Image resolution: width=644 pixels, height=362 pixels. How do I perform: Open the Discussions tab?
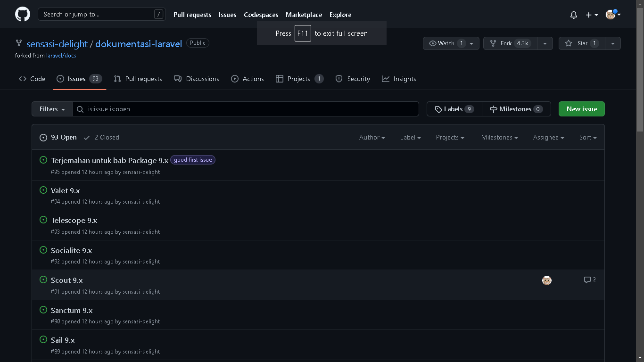point(197,79)
